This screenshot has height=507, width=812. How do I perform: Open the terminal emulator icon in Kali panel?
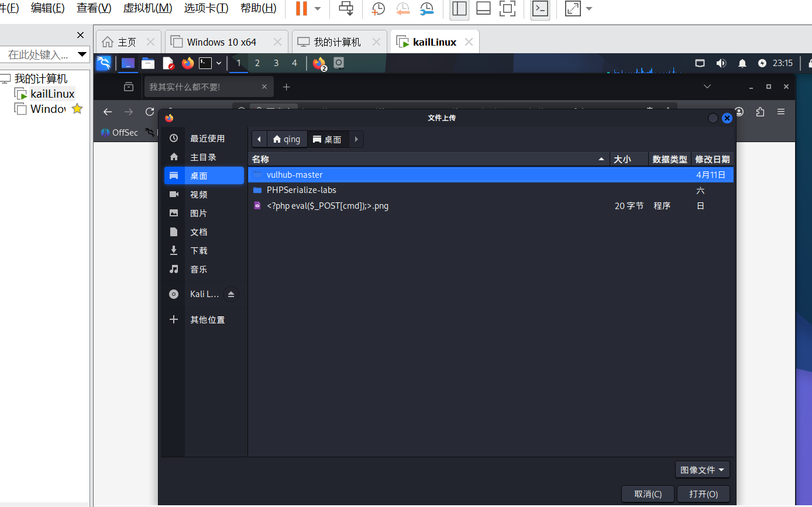pos(205,63)
